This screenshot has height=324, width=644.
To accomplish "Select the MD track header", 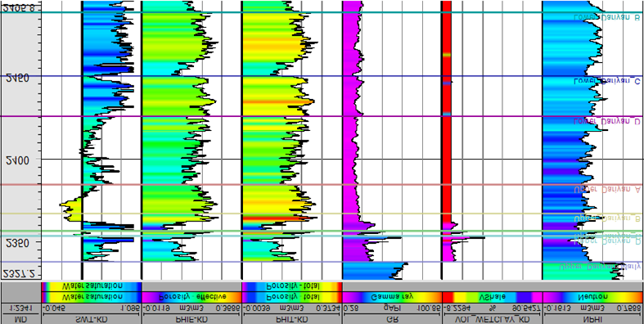I will click(x=21, y=318).
